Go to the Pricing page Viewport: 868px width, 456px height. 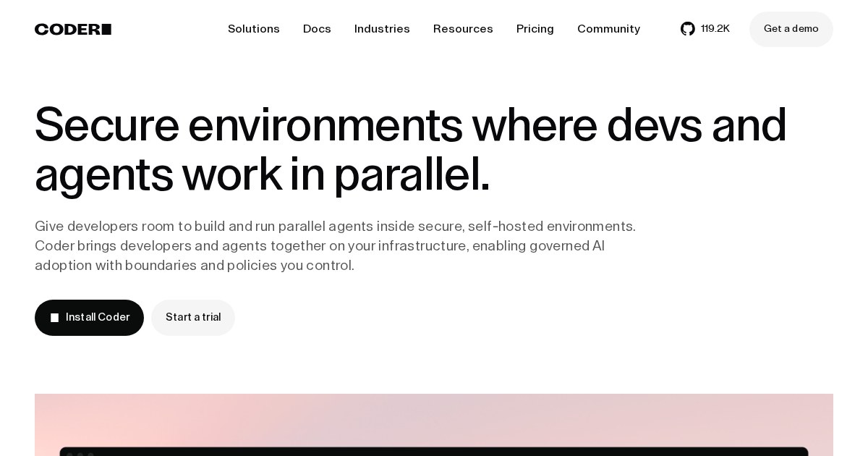(535, 29)
